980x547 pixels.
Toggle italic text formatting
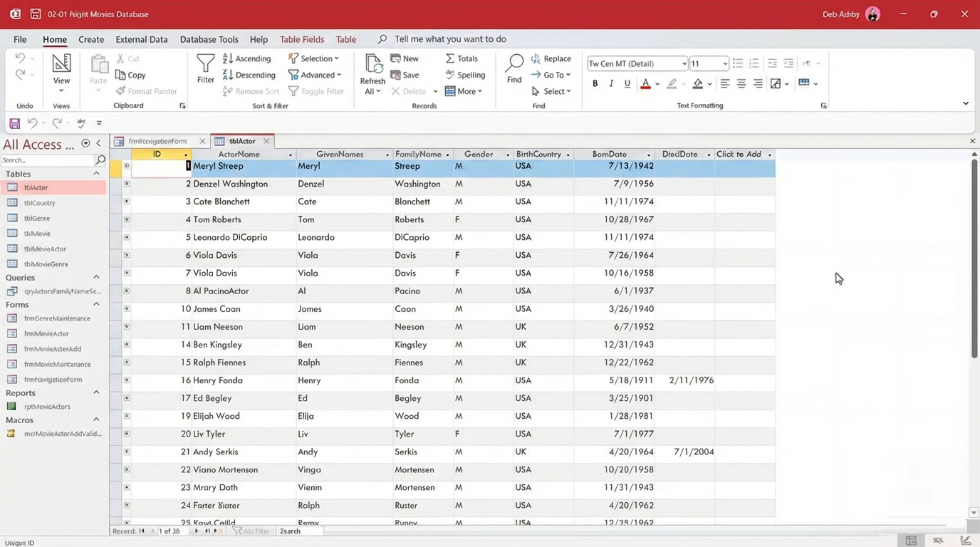click(x=611, y=84)
